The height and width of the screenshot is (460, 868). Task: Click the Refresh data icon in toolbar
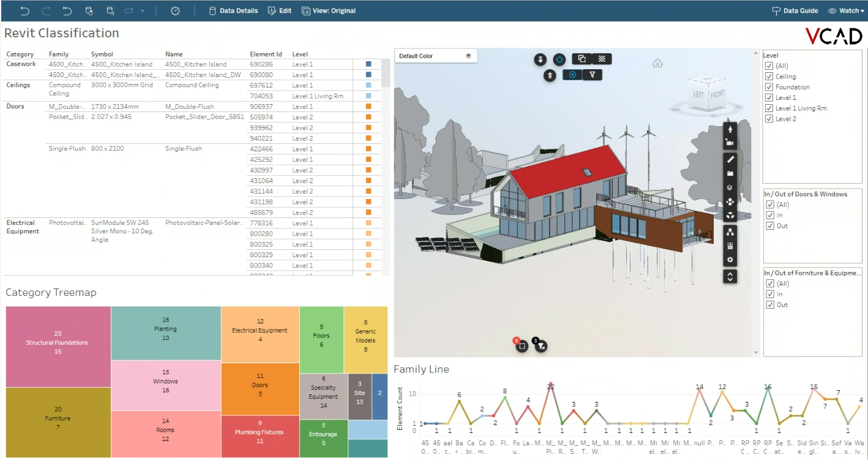89,10
